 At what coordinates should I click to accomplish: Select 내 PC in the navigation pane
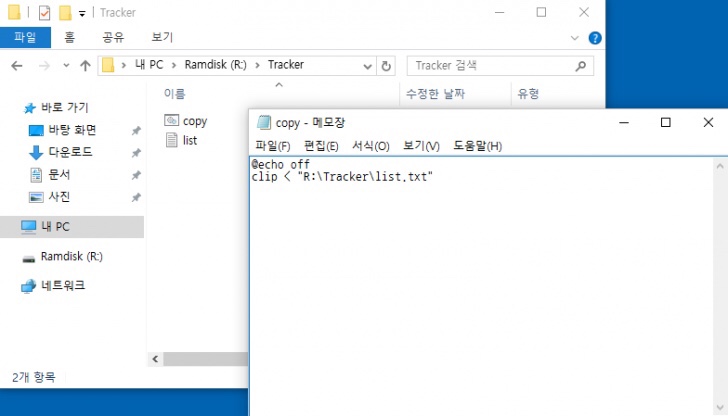click(x=72, y=227)
